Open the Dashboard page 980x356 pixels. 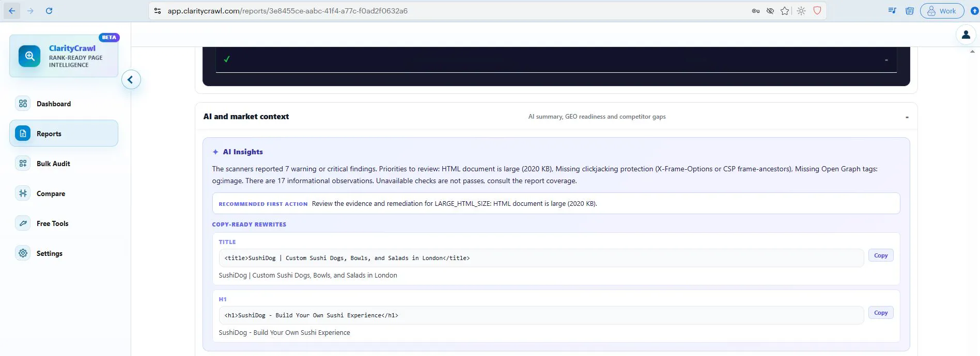(x=64, y=104)
